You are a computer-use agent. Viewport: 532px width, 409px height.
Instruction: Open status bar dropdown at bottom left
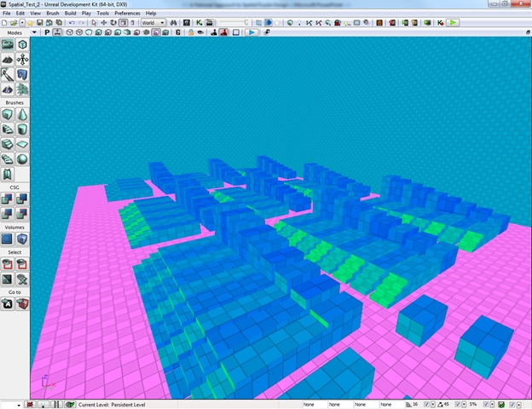coord(18,405)
